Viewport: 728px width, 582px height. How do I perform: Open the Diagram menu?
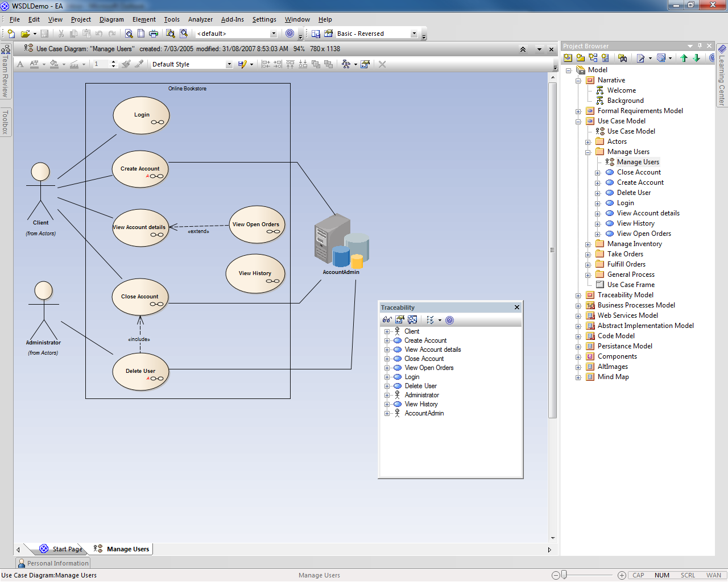click(x=111, y=19)
